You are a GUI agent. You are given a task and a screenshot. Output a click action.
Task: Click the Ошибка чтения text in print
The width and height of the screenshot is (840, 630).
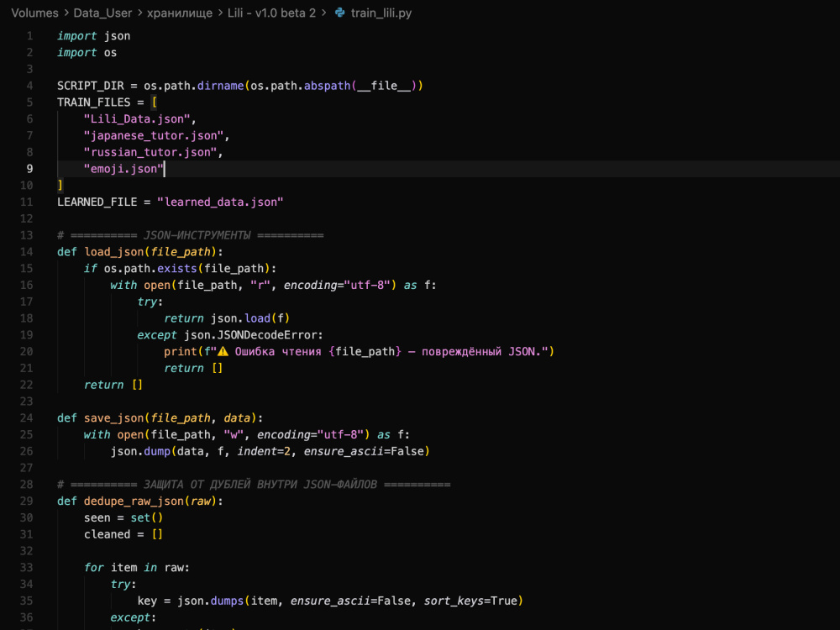click(278, 351)
